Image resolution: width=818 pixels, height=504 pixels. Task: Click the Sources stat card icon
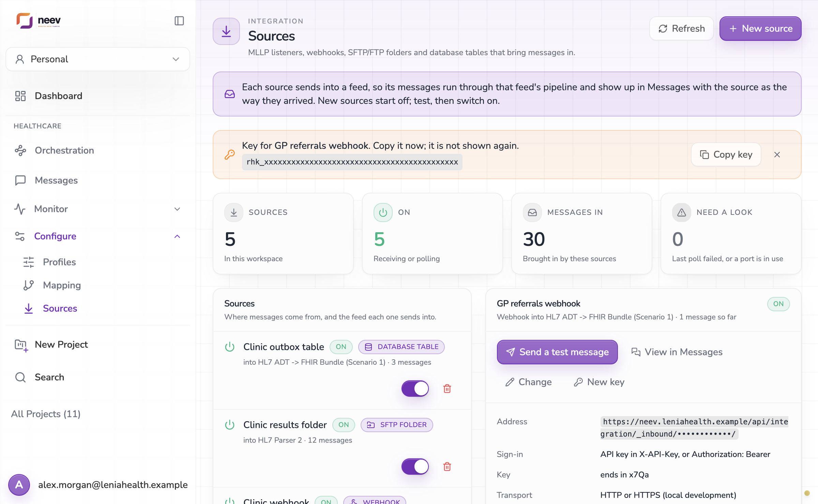coord(234,212)
